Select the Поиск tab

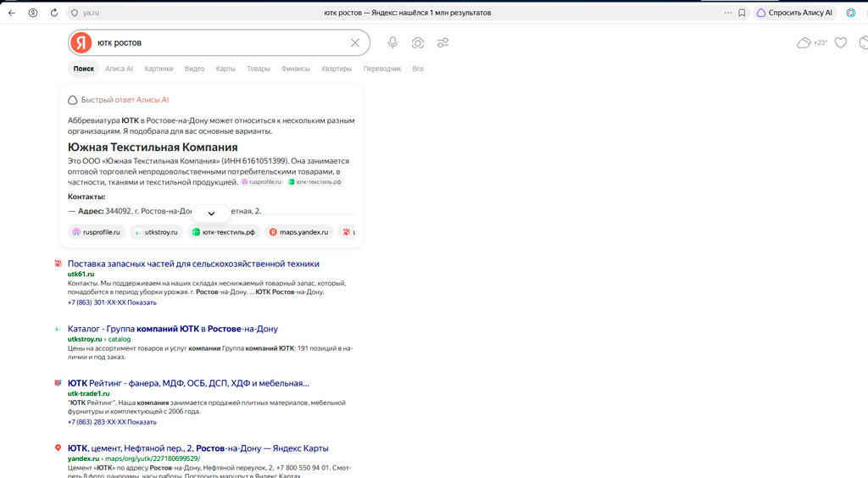pos(84,69)
